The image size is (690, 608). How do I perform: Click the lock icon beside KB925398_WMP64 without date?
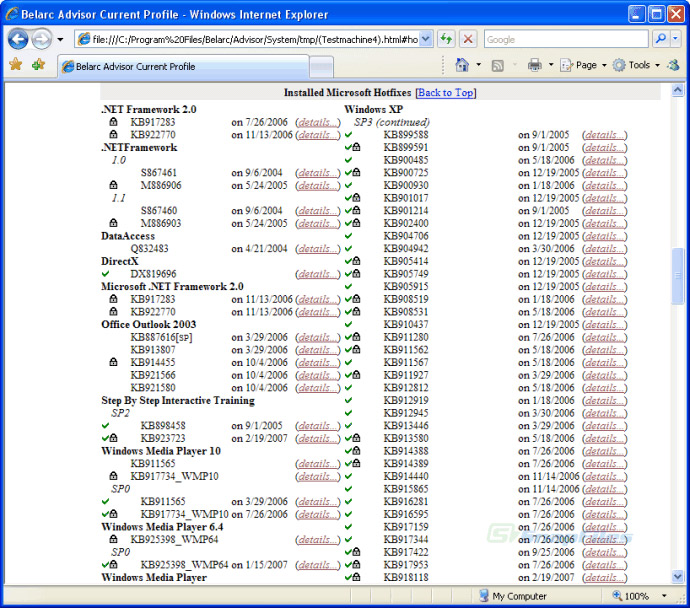tap(114, 539)
